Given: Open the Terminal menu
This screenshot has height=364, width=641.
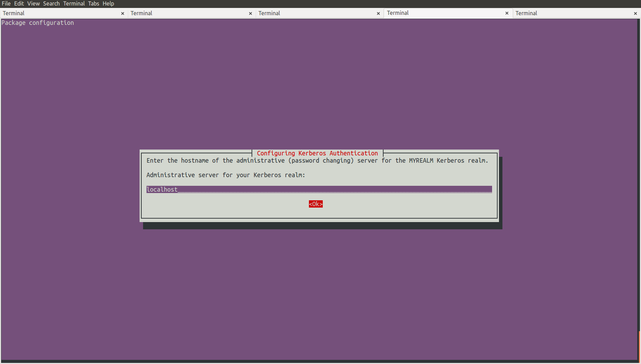Looking at the screenshot, I should tap(74, 3).
